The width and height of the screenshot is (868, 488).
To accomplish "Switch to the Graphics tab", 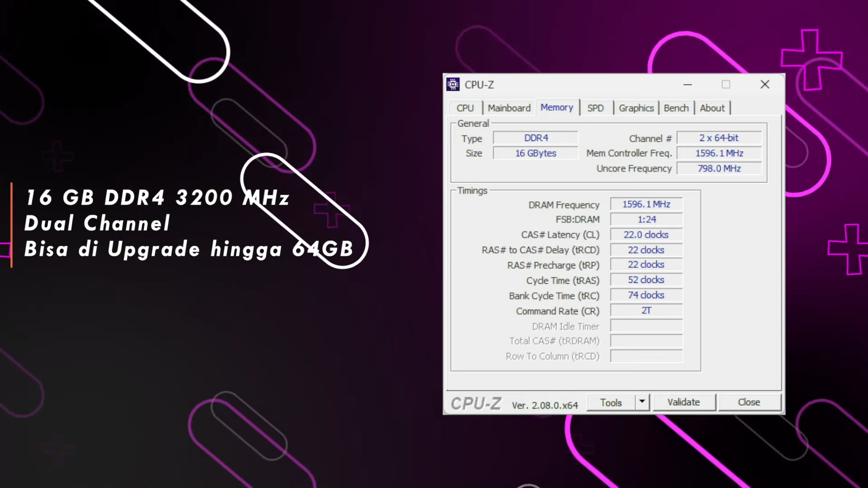I will click(636, 108).
